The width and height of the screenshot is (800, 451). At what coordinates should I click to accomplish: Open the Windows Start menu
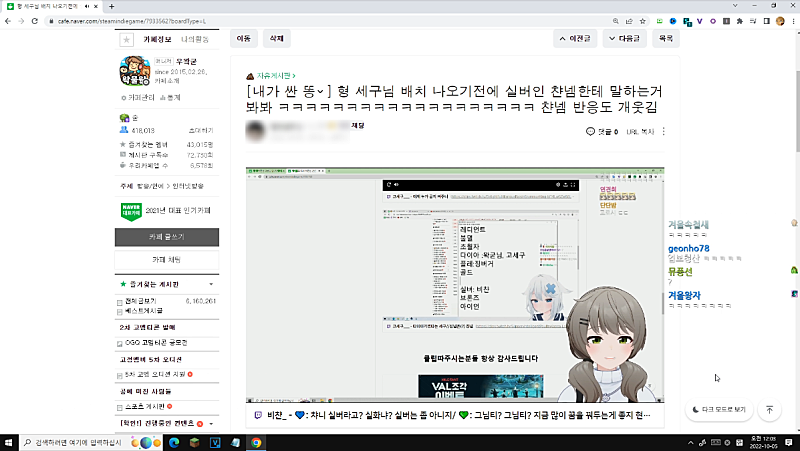[x=9, y=443]
